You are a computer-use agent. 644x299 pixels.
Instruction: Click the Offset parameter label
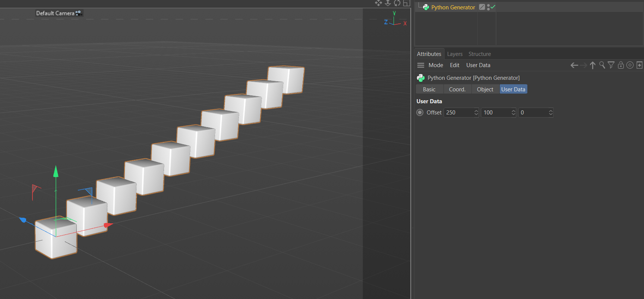pyautogui.click(x=434, y=113)
